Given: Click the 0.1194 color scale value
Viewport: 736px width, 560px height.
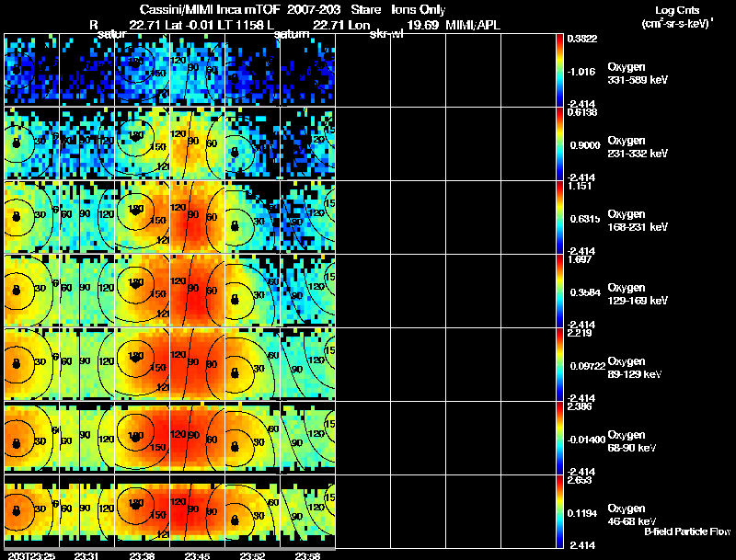Looking at the screenshot, I should [583, 514].
